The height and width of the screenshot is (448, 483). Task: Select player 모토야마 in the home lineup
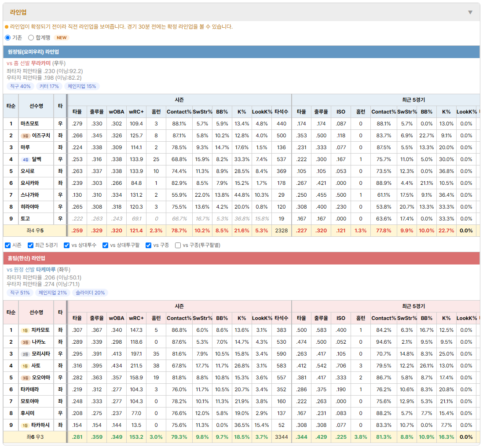[30, 401]
